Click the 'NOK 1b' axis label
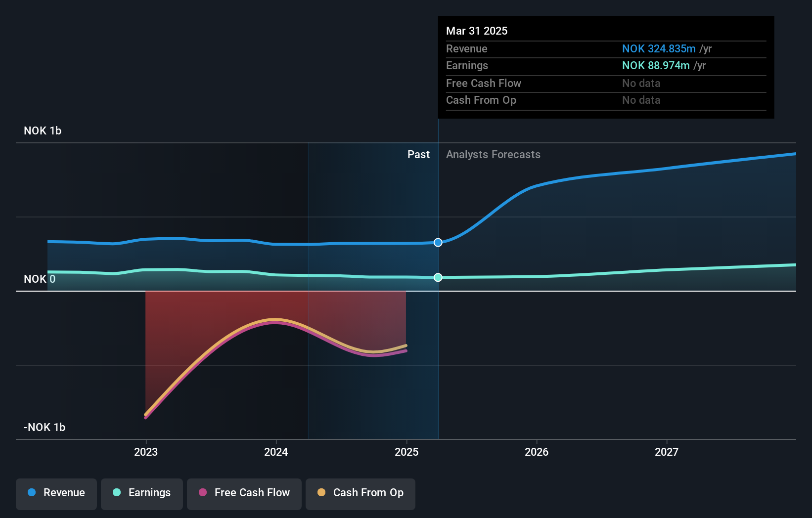The height and width of the screenshot is (518, 812). coord(43,130)
